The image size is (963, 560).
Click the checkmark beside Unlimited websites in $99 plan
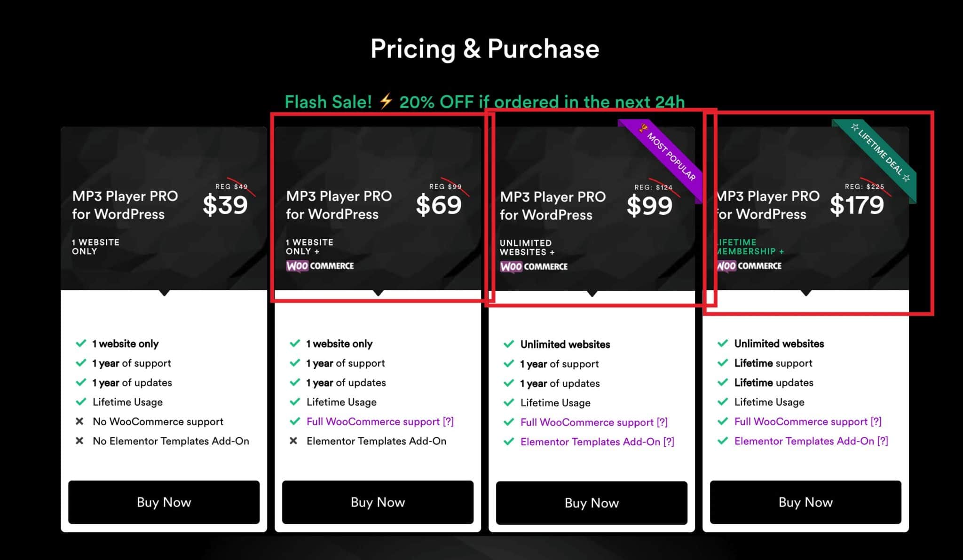pos(509,344)
